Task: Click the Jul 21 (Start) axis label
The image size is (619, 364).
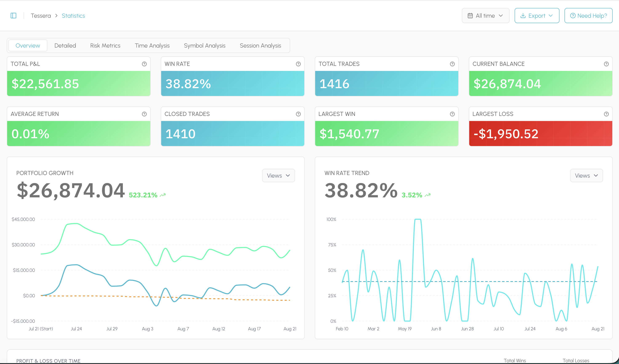Action: [x=41, y=329]
